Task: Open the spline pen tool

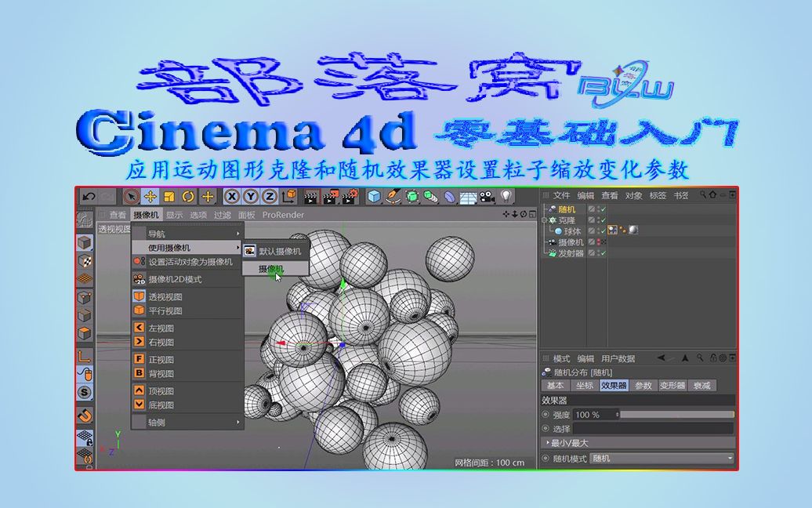Action: coord(393,196)
